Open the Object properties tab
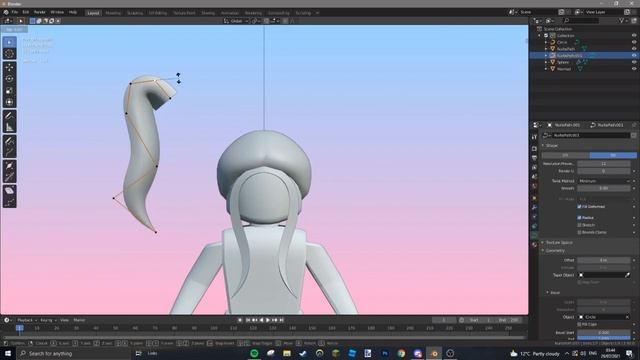 [534, 198]
